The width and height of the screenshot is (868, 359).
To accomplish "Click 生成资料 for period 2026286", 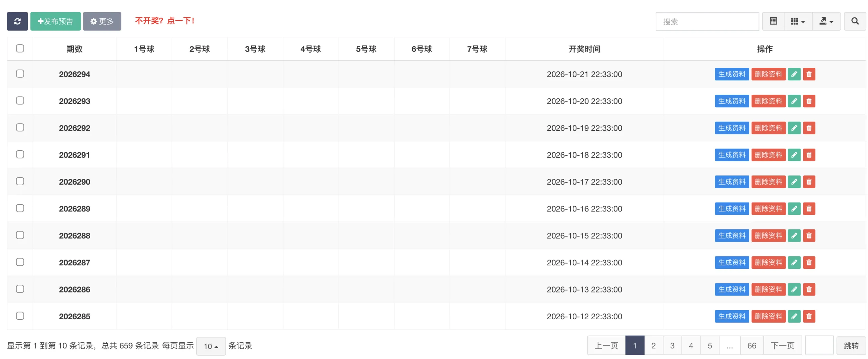I will (732, 289).
